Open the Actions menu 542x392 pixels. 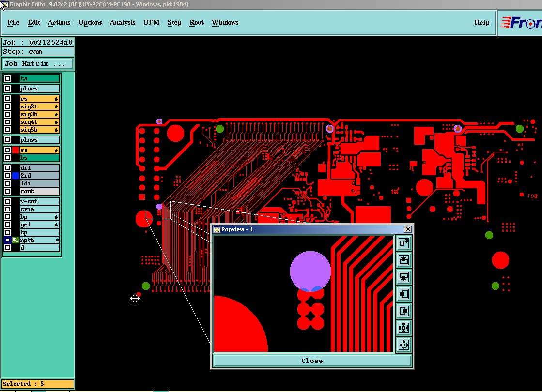pyautogui.click(x=59, y=22)
